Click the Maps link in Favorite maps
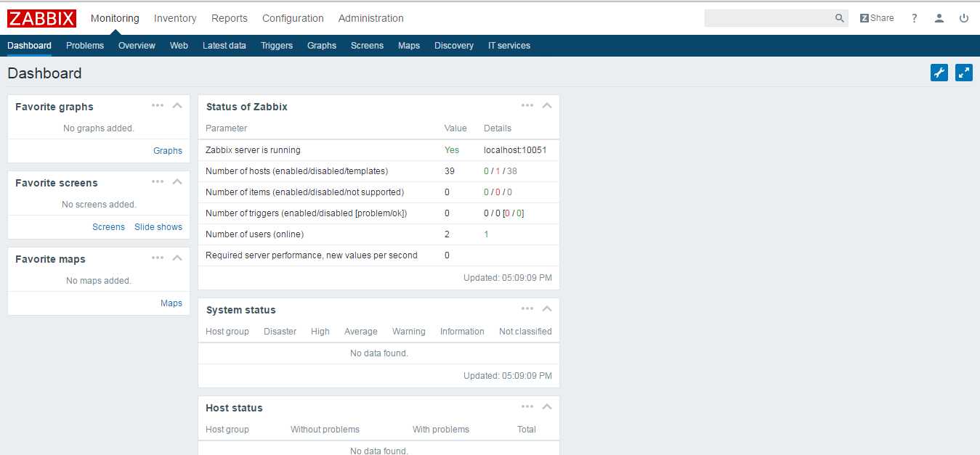 171,303
